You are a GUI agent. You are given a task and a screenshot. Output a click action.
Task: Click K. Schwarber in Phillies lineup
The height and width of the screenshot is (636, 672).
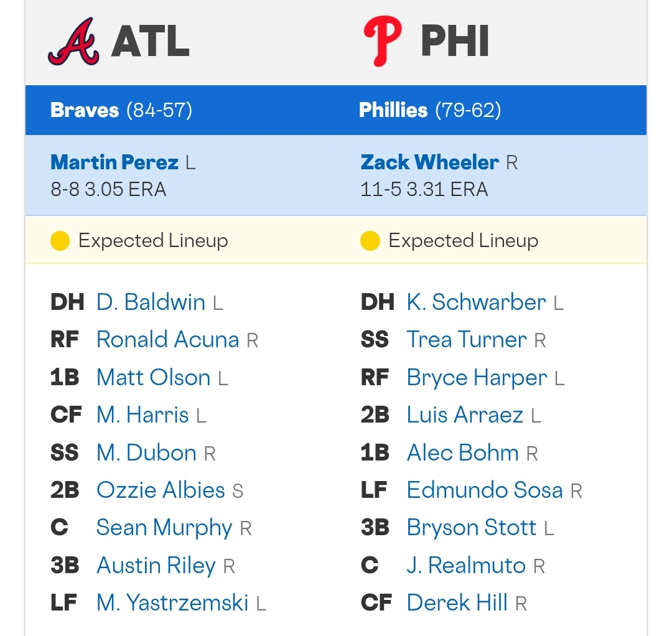(x=476, y=302)
